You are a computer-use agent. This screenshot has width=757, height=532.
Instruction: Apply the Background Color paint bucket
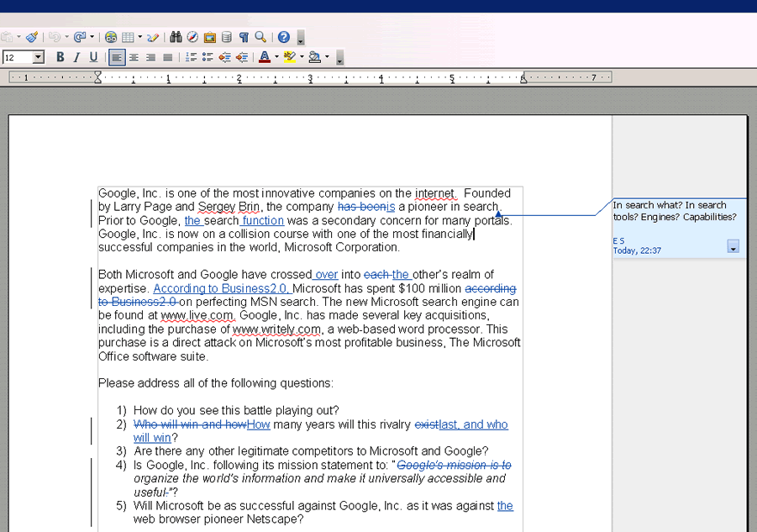click(x=315, y=57)
